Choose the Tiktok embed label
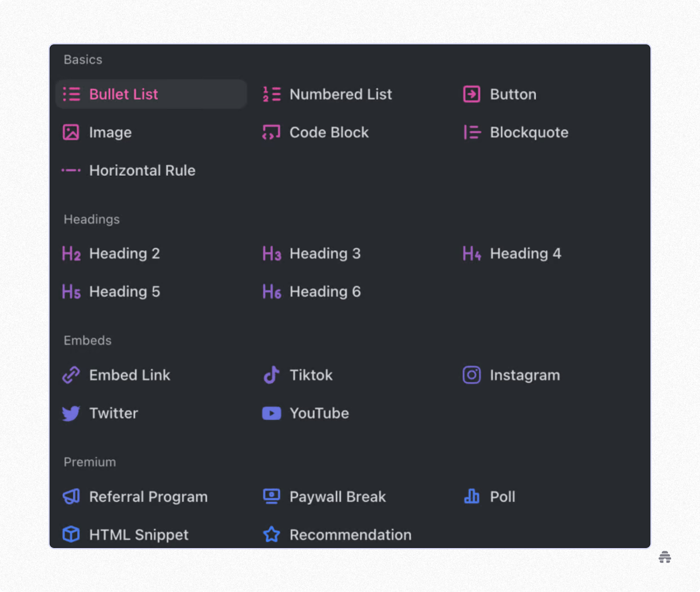700x592 pixels. pos(311,375)
